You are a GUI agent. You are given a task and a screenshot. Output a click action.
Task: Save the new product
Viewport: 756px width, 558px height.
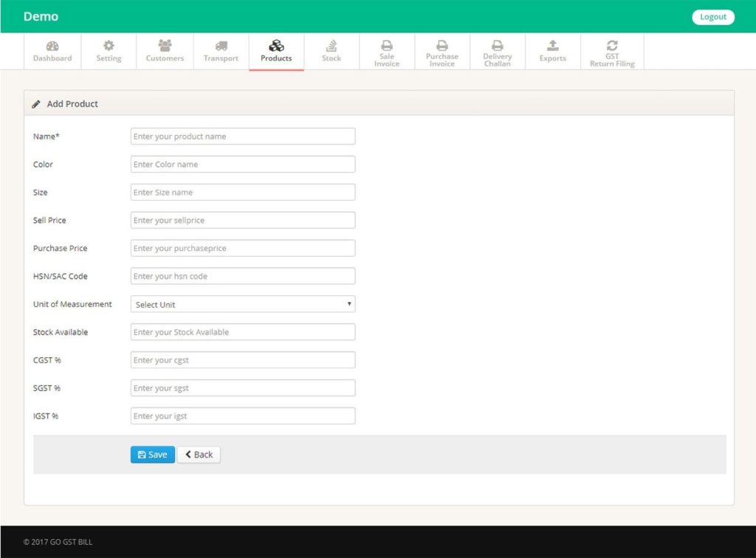tap(152, 454)
